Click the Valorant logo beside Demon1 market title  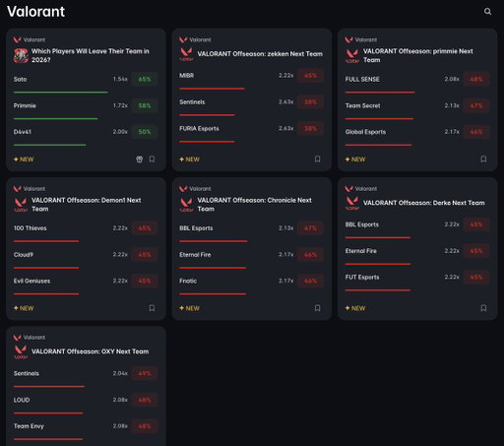coord(21,205)
